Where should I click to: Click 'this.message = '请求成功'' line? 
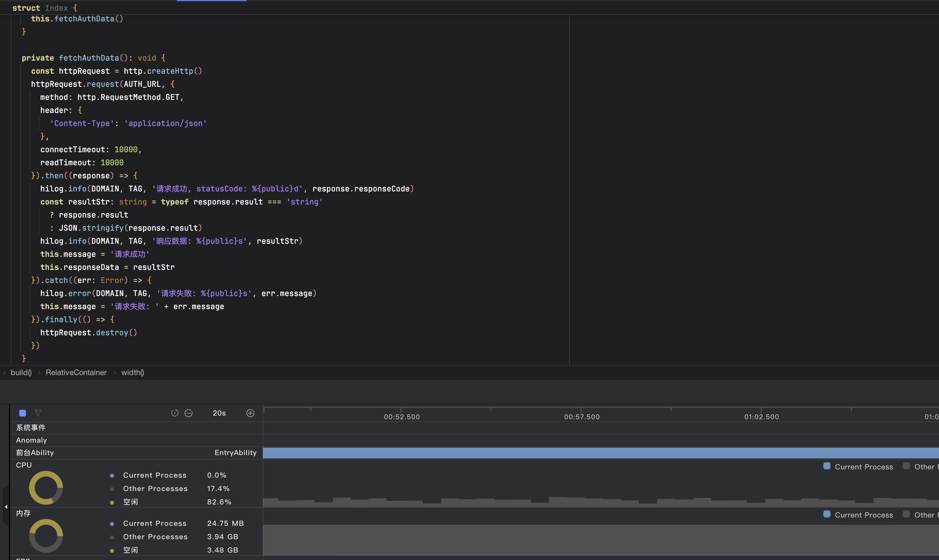95,254
